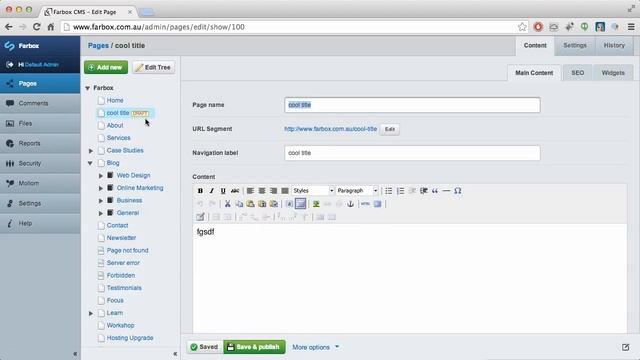Apply strikethrough formatting
This screenshot has width=640, height=360.
[235, 191]
